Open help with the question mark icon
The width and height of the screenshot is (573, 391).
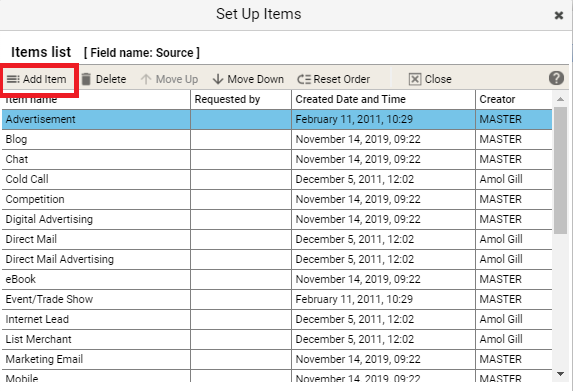tap(556, 78)
